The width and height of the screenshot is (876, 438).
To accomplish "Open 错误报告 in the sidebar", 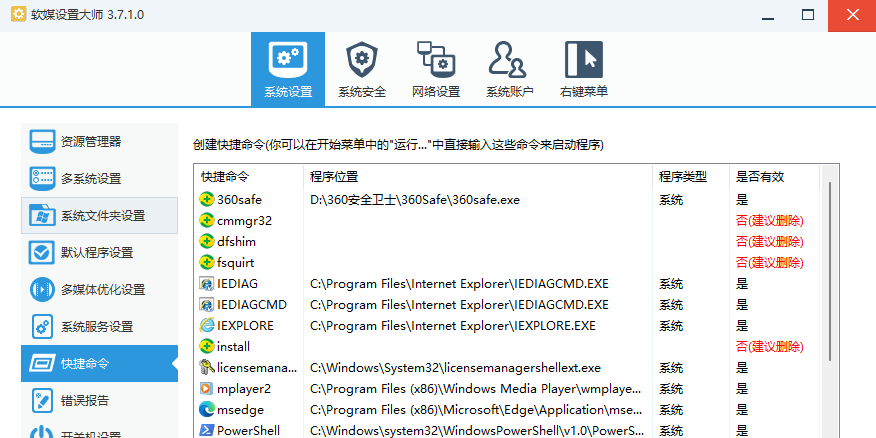I will pos(99,400).
